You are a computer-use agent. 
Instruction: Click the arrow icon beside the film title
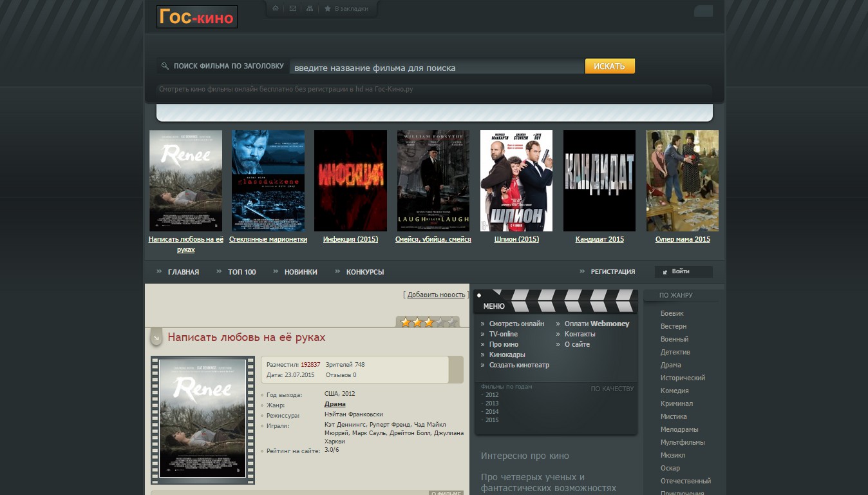coord(156,338)
